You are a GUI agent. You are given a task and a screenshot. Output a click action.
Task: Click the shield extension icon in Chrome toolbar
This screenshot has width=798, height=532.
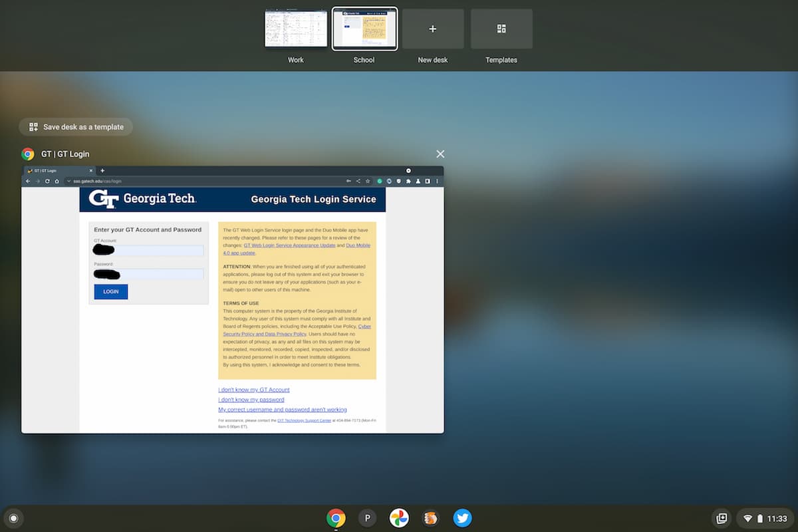[x=398, y=181]
